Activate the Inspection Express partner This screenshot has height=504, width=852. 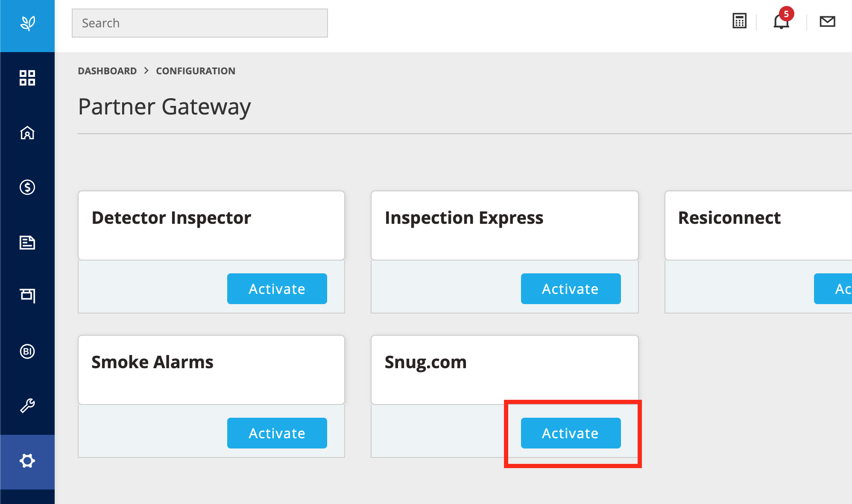[571, 289]
